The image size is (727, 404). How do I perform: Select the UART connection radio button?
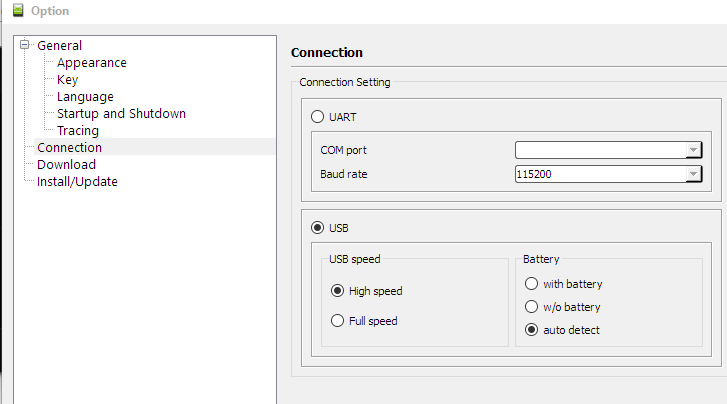[x=318, y=117]
